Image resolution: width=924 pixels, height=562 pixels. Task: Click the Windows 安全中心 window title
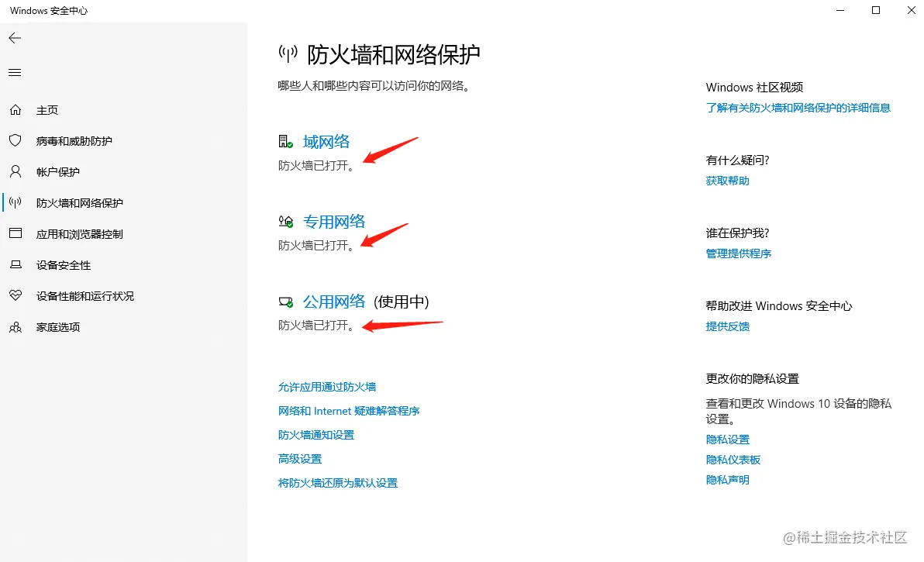(48, 11)
